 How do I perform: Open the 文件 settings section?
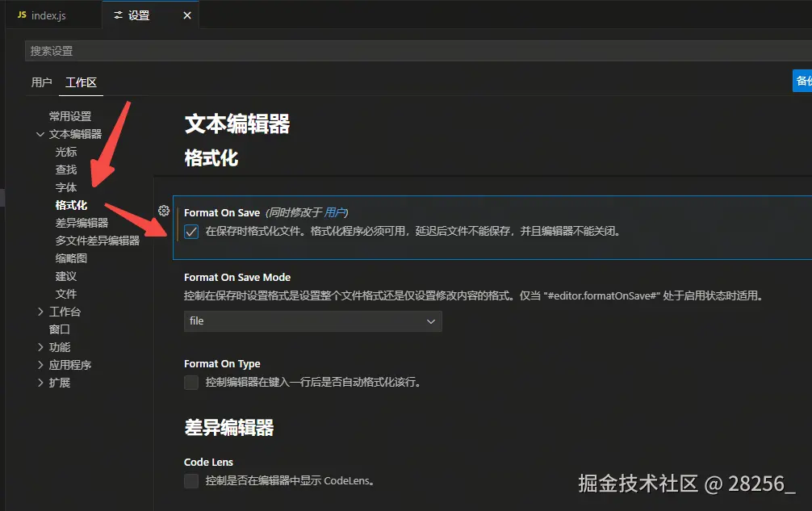tap(65, 294)
